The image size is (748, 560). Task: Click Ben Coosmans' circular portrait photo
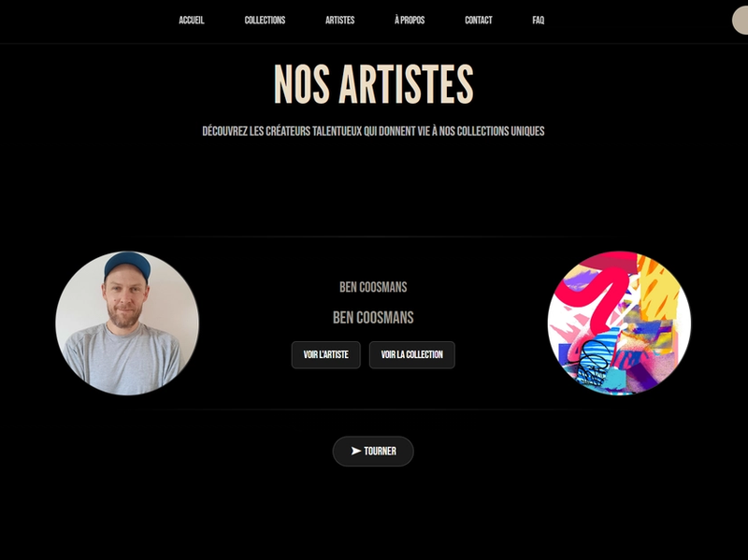(127, 323)
